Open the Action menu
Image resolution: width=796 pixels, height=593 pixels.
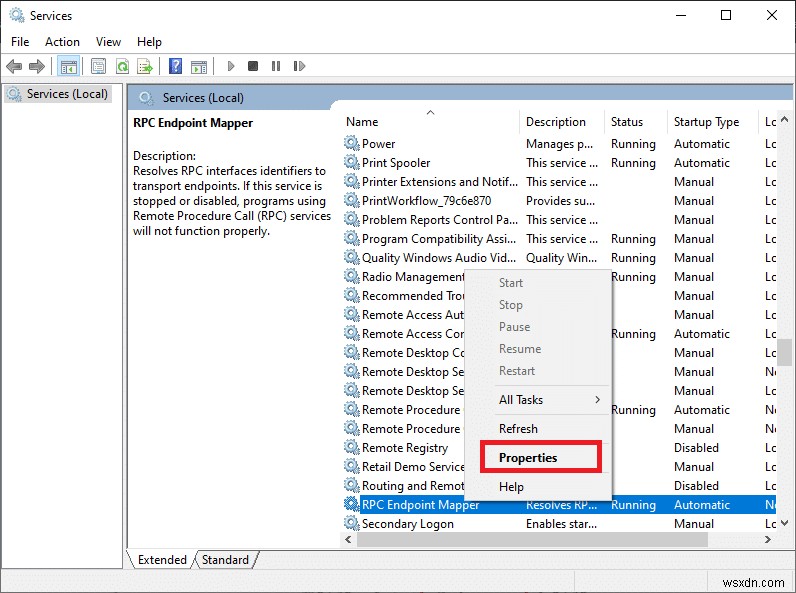coord(62,42)
